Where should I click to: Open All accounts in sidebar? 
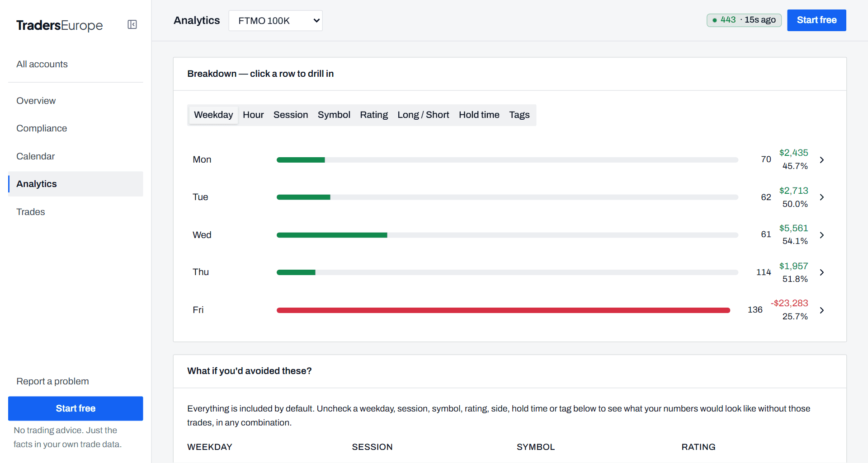click(42, 64)
